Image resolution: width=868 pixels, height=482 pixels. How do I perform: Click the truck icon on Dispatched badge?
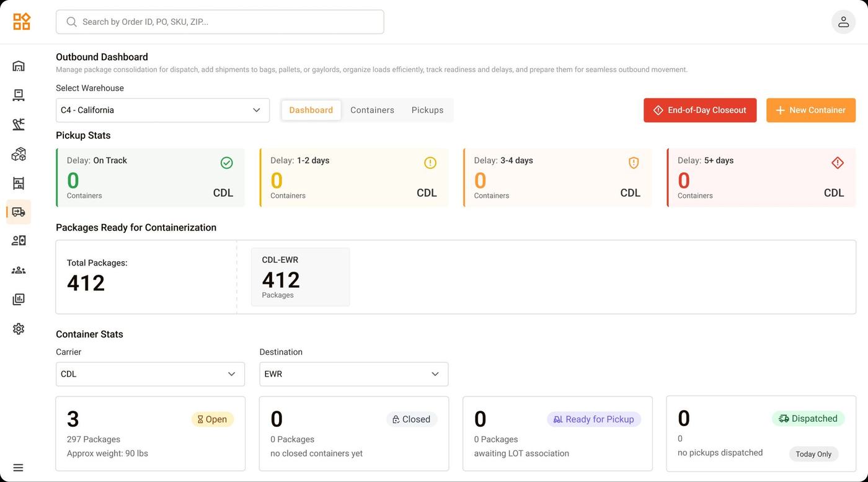coord(784,419)
